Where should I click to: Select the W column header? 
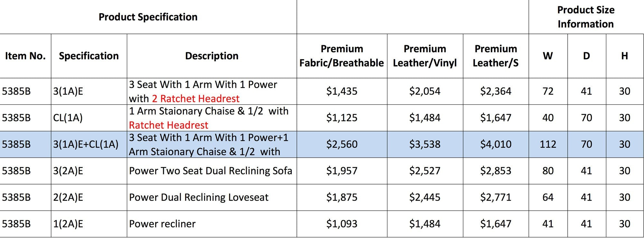[548, 56]
